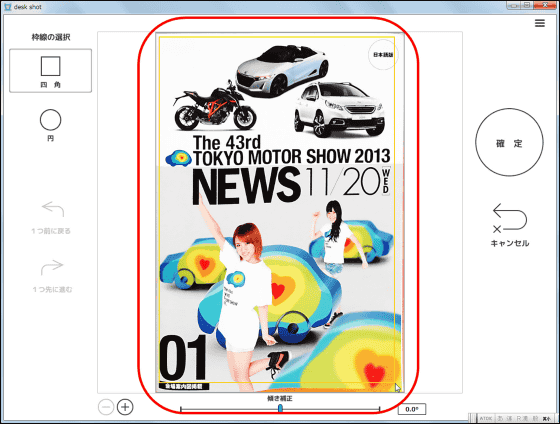This screenshot has height=424, width=560.
Task: Click the 確定 confirm button
Action: (x=509, y=142)
